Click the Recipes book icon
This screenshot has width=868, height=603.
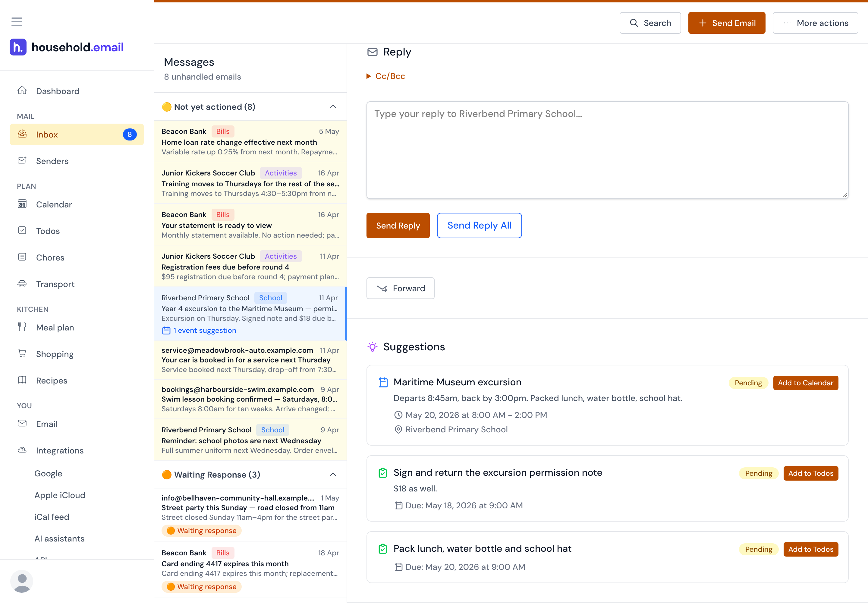(22, 380)
